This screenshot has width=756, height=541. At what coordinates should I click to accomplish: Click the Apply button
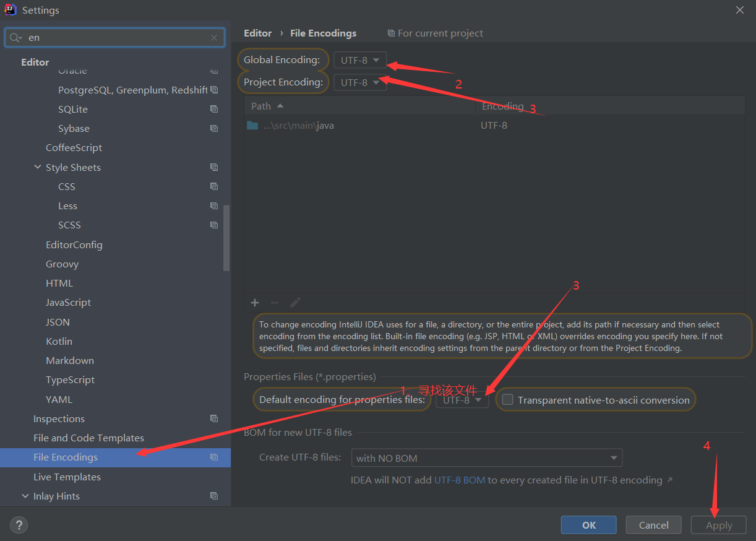click(x=719, y=525)
